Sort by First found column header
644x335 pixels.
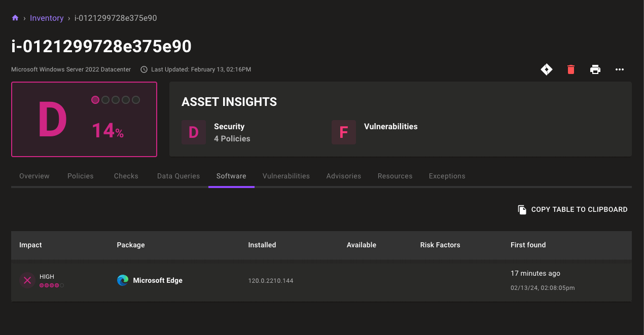pos(528,245)
